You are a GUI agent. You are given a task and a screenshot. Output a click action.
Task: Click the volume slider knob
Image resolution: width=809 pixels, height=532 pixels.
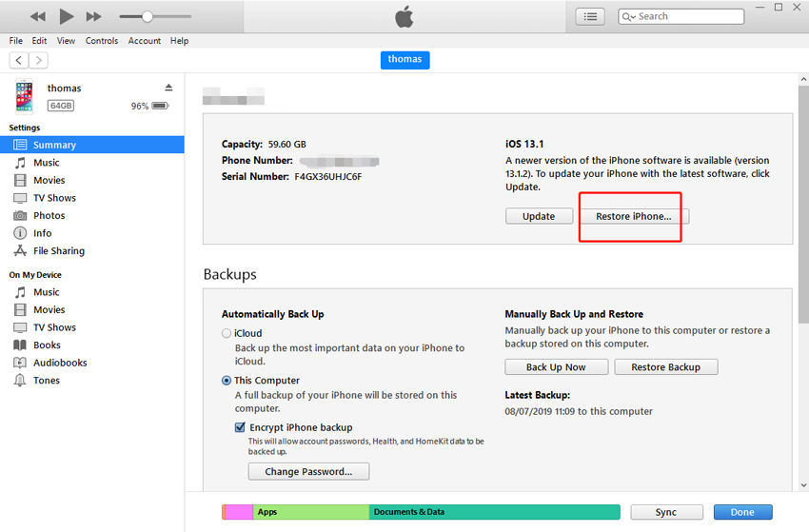click(x=147, y=16)
